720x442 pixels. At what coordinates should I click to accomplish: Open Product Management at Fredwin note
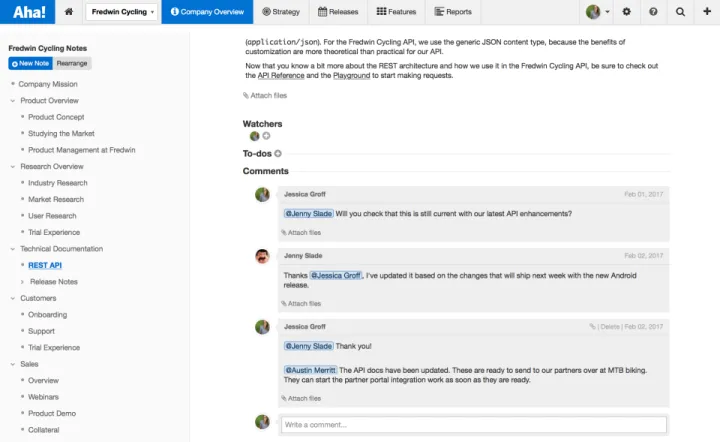point(82,150)
